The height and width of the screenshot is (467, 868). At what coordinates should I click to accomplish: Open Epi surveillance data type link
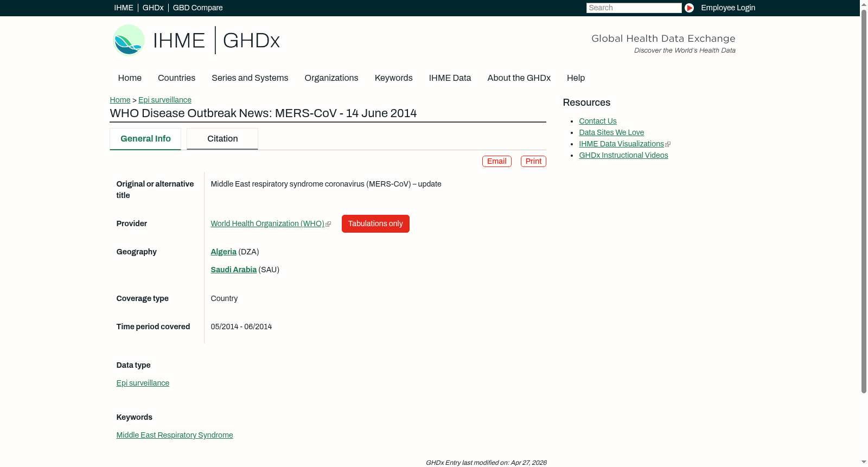[x=143, y=383]
